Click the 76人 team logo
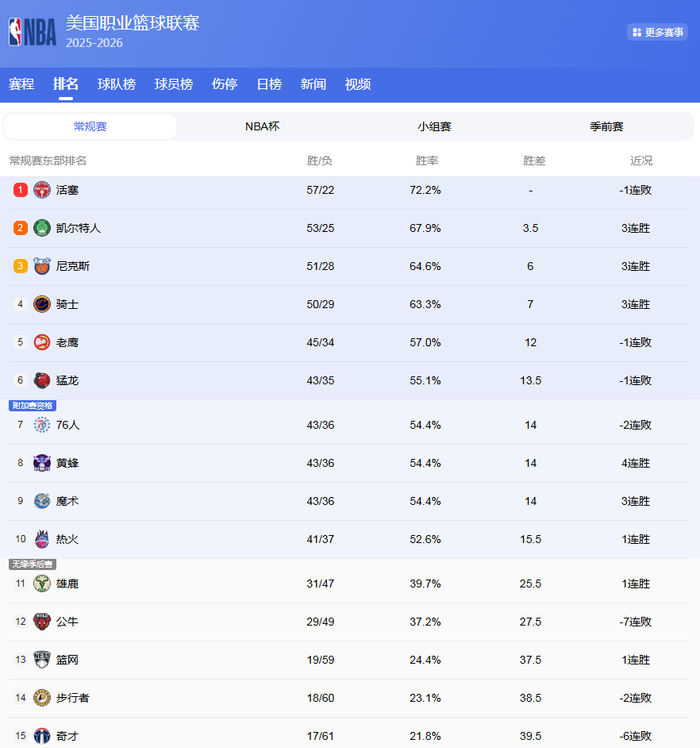The height and width of the screenshot is (748, 700). tap(42, 425)
